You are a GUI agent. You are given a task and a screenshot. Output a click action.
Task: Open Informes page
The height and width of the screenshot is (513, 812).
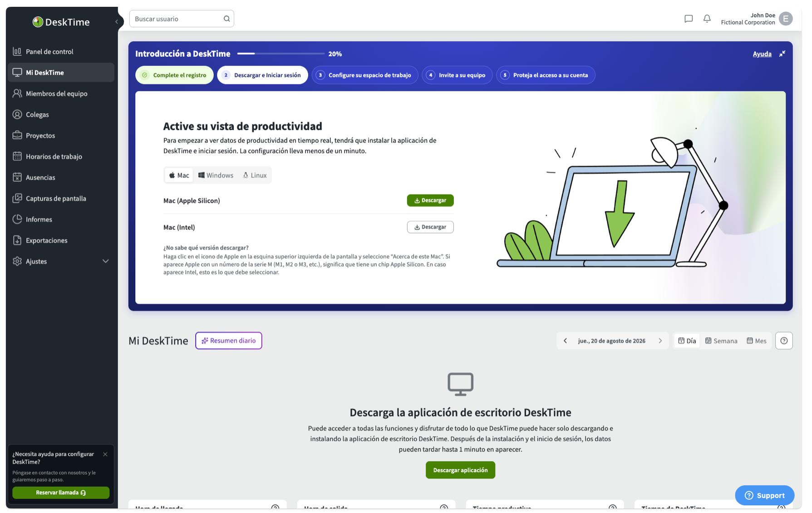(61, 219)
